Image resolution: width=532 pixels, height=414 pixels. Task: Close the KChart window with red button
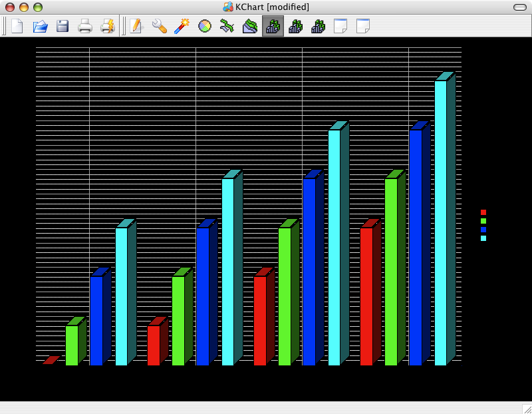coord(10,7)
